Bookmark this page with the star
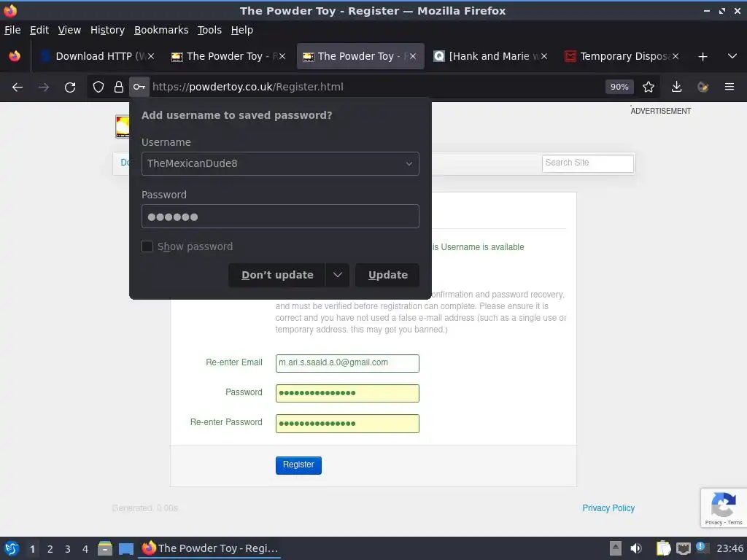The width and height of the screenshot is (747, 560). coord(649,87)
